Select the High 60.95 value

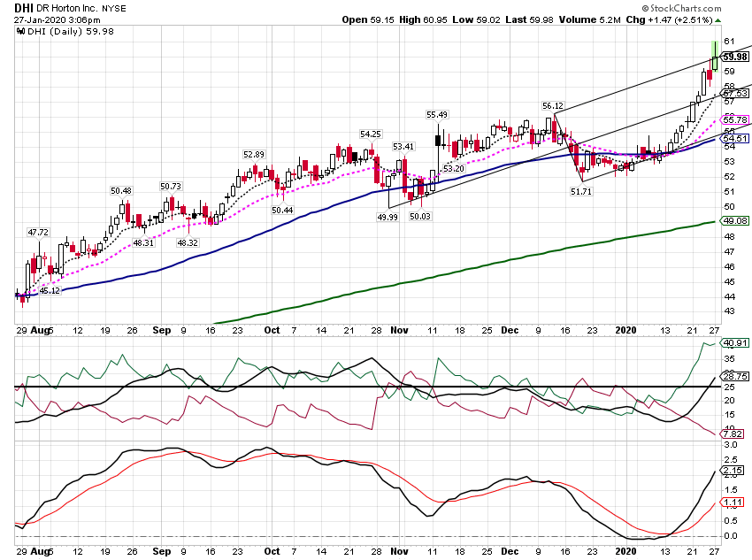(423, 19)
